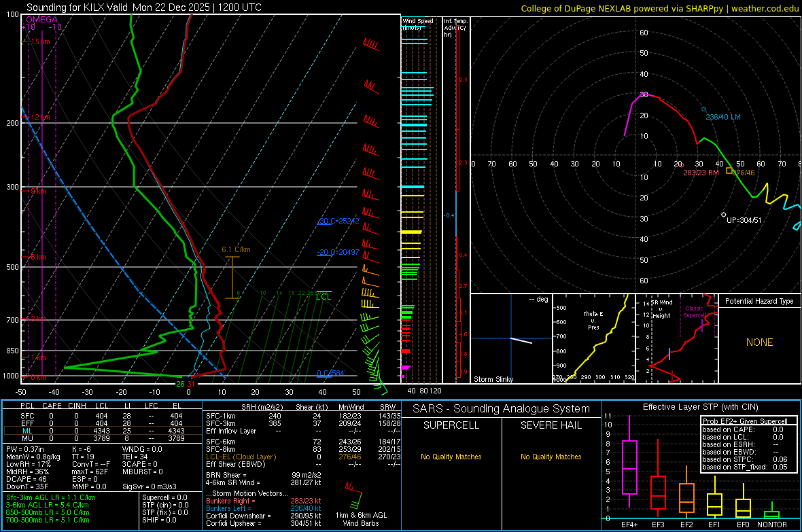This screenshot has height=532, width=802.
Task: Select the green NONTOR box plot
Action: 772,510
